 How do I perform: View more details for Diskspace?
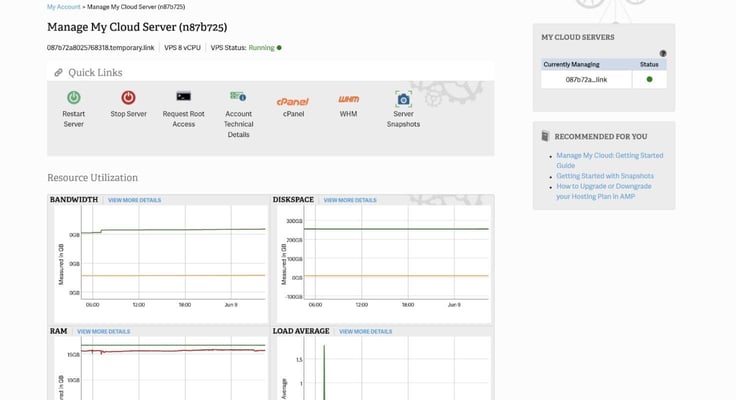tap(350, 200)
